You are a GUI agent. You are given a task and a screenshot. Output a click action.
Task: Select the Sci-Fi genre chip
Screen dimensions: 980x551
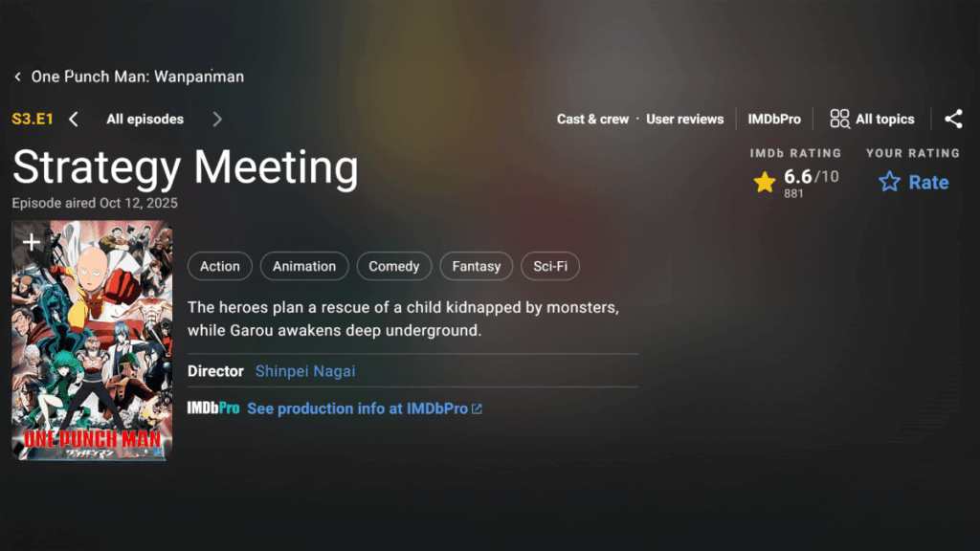[x=550, y=266]
